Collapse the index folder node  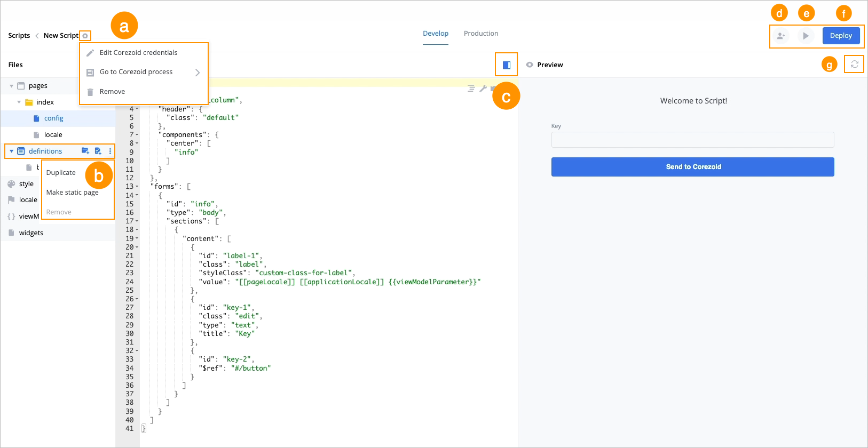(x=19, y=102)
